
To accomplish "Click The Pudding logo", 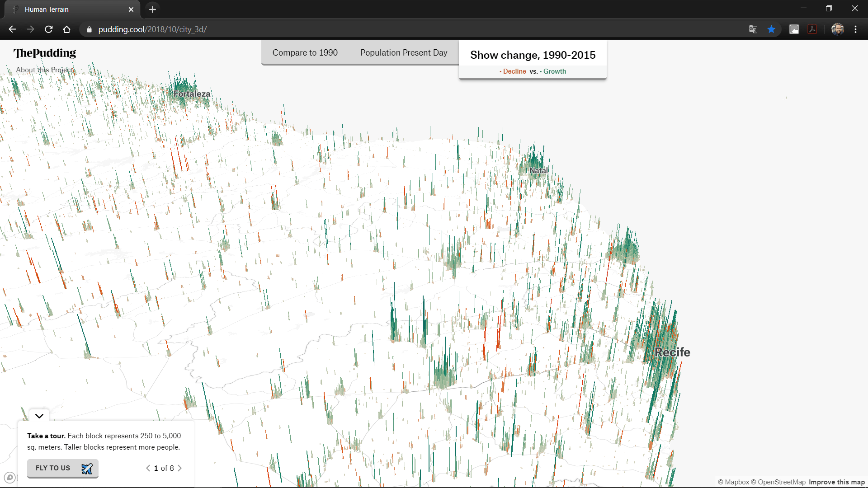I will coord(45,53).
